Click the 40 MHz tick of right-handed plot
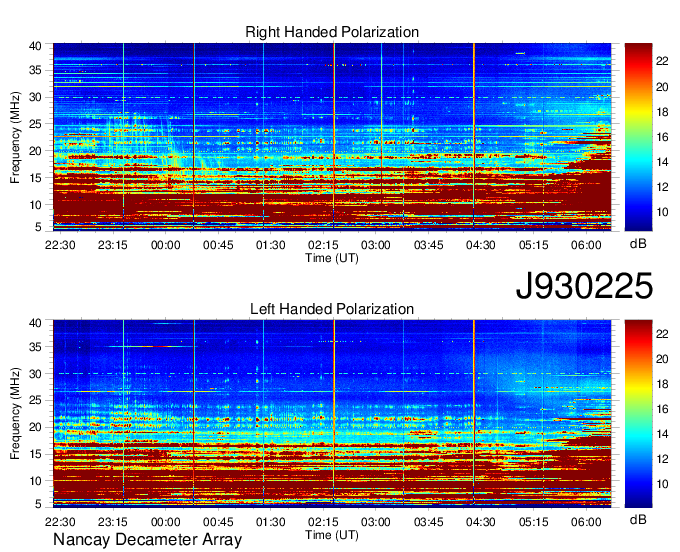The height and width of the screenshot is (552, 680). point(35,46)
